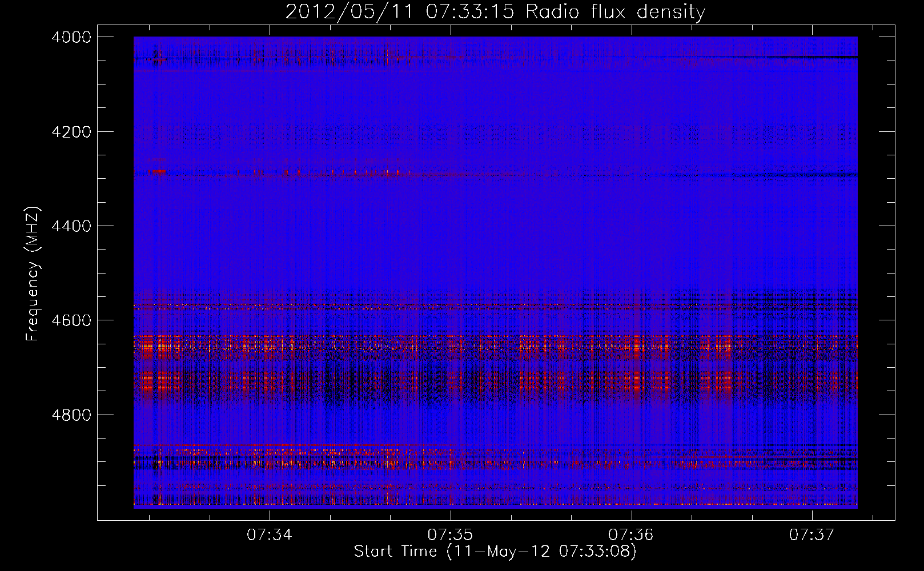Screen dimensions: 924x571
Task: Select the 4400 frequency axis label
Action: click(71, 226)
